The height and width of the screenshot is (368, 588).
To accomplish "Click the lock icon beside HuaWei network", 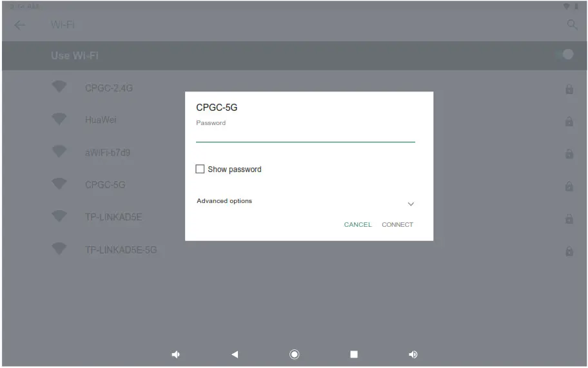I will coord(569,121).
